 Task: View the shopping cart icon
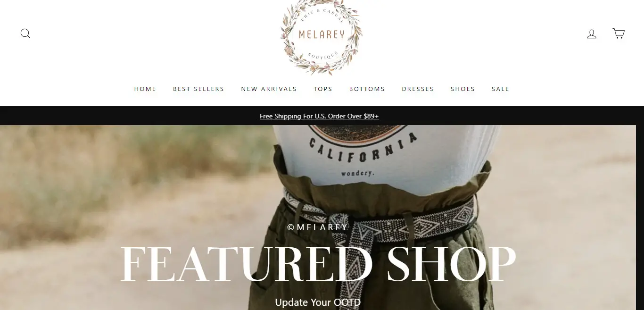pyautogui.click(x=619, y=34)
